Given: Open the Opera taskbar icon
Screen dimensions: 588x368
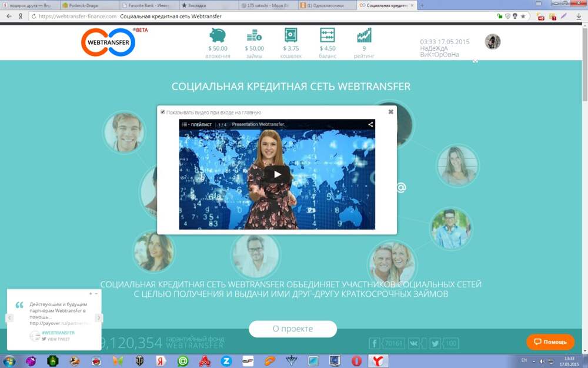Looking at the screenshot, I should pyautogui.click(x=356, y=361).
